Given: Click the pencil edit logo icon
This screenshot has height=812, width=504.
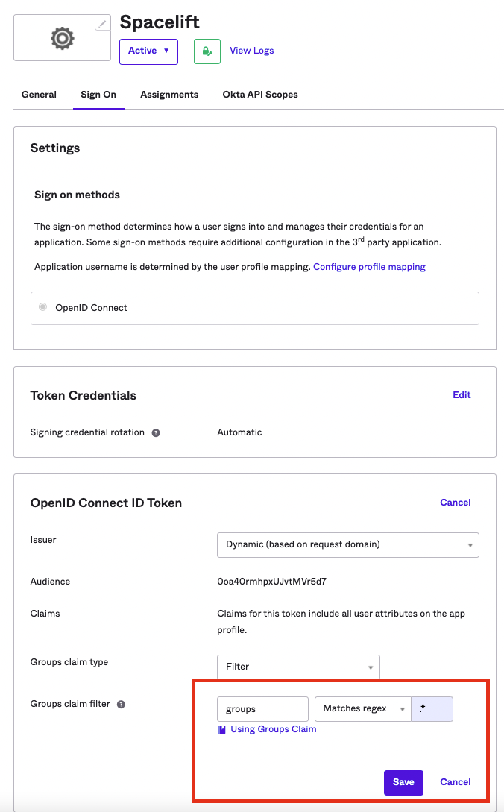Looking at the screenshot, I should (102, 24).
